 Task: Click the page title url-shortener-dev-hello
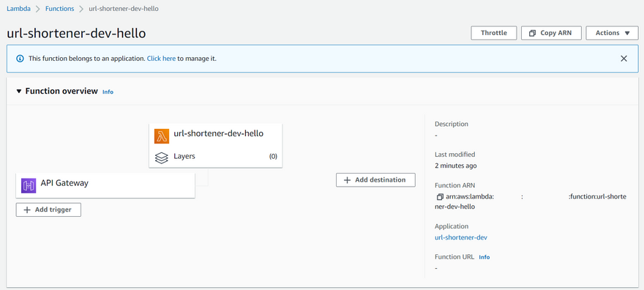coord(76,33)
